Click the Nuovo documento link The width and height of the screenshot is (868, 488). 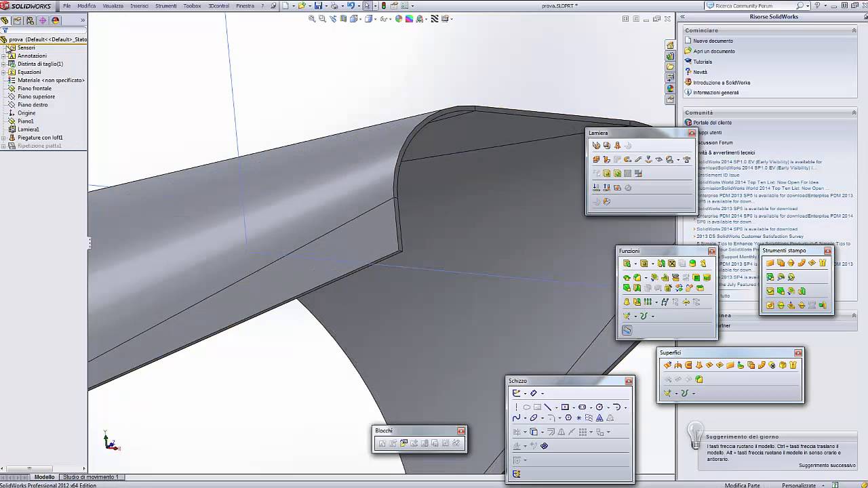(x=713, y=41)
